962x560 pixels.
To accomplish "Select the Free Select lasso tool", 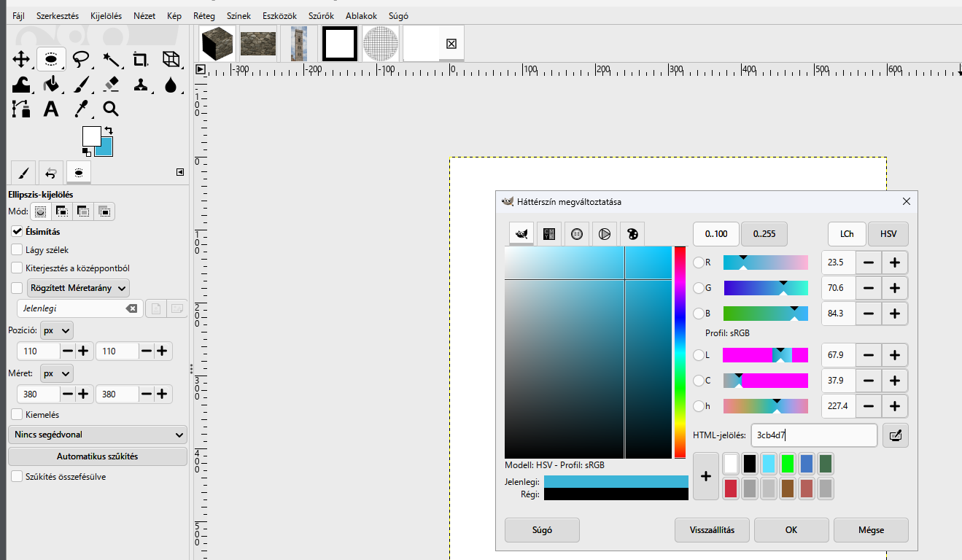I will coord(81,59).
